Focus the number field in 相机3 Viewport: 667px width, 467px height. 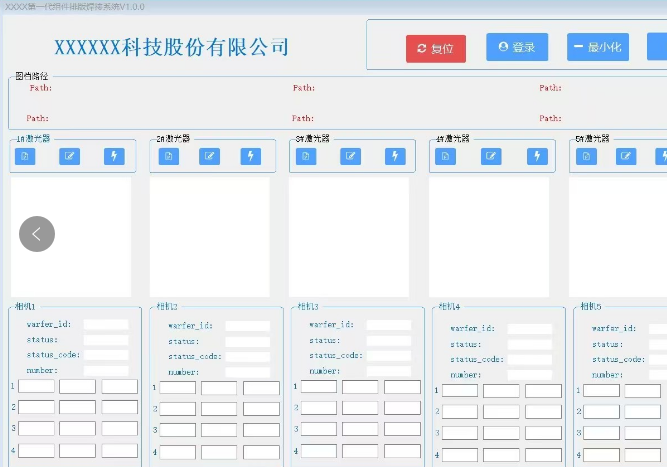[389, 371]
